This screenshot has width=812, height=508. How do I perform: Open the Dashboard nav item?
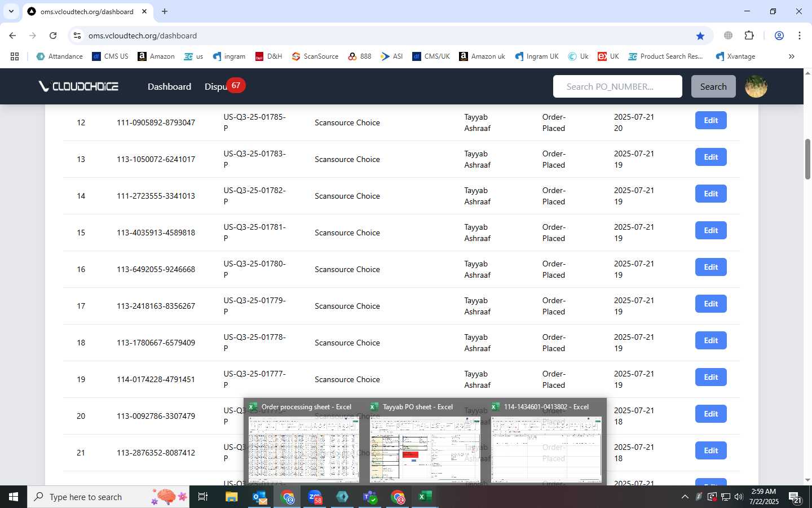[x=169, y=86]
